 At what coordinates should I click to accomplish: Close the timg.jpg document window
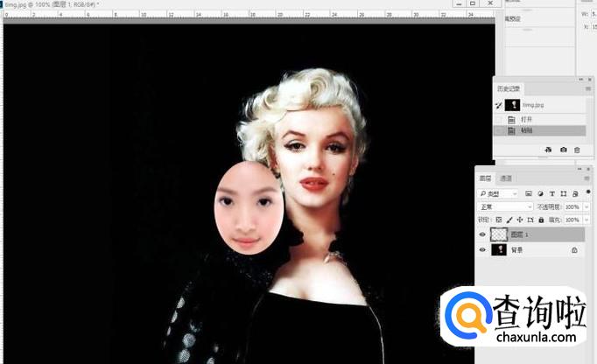490,3
